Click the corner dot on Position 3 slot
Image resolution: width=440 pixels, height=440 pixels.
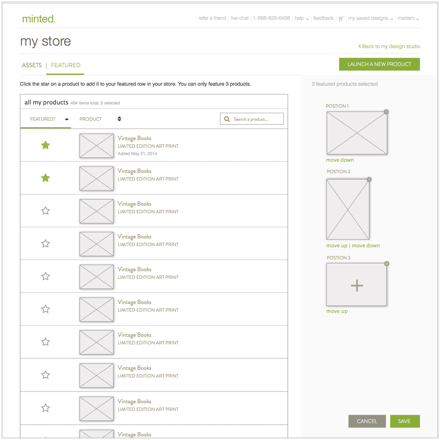click(387, 264)
